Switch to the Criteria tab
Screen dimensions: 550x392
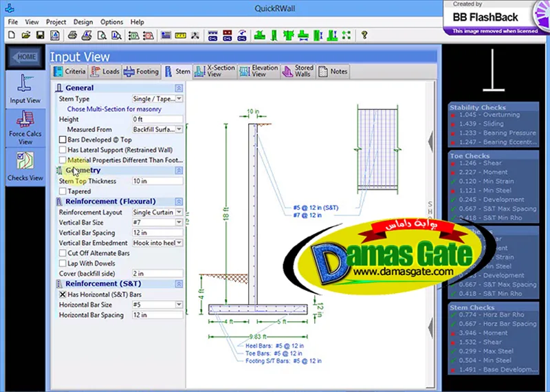pos(69,72)
